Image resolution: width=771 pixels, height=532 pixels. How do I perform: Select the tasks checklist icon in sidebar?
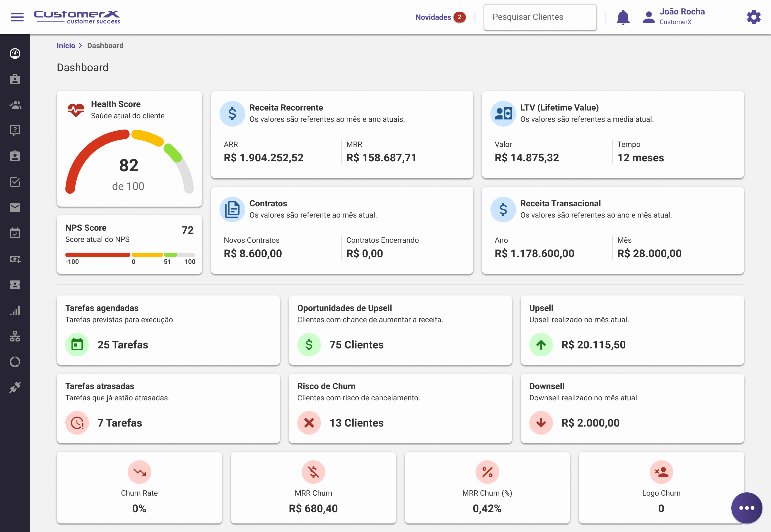(x=15, y=182)
